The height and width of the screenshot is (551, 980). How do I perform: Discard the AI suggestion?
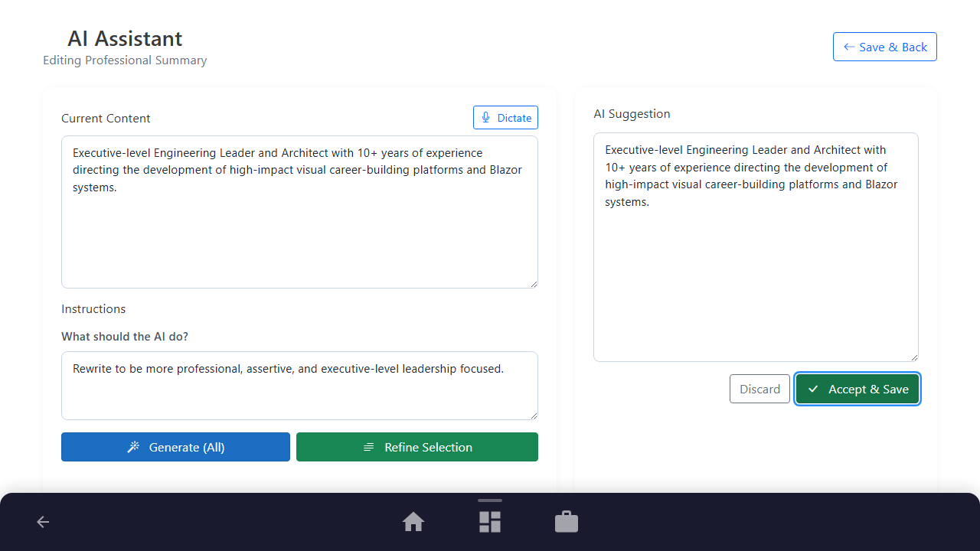(759, 389)
